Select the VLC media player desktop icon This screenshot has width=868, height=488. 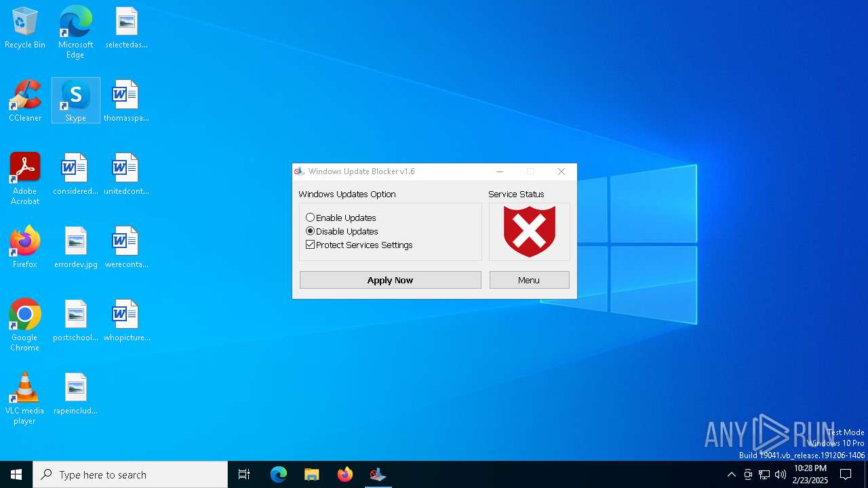pyautogui.click(x=25, y=399)
